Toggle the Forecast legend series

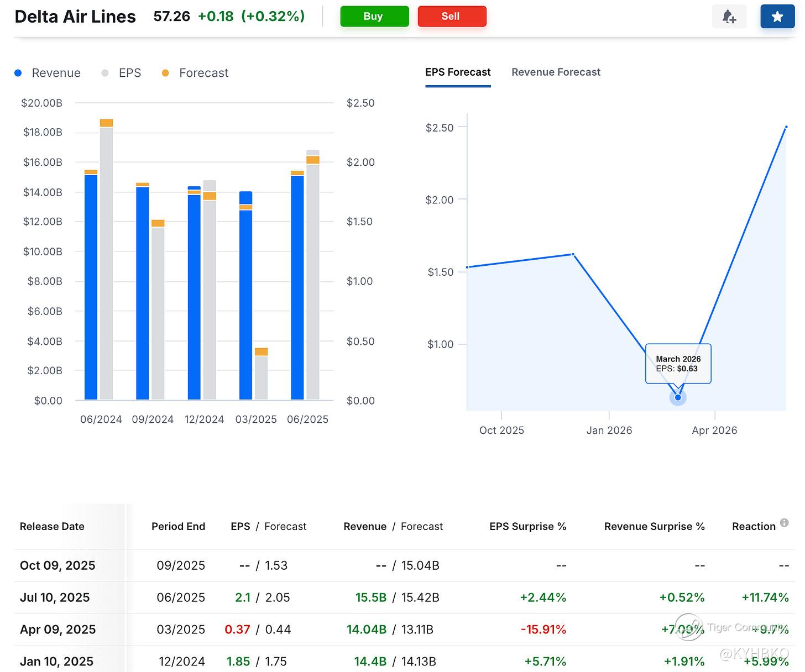pyautogui.click(x=195, y=73)
